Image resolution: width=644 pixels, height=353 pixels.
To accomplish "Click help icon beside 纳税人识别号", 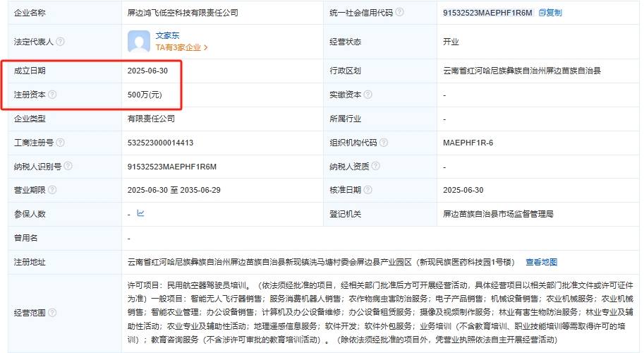I will pyautogui.click(x=68, y=166).
